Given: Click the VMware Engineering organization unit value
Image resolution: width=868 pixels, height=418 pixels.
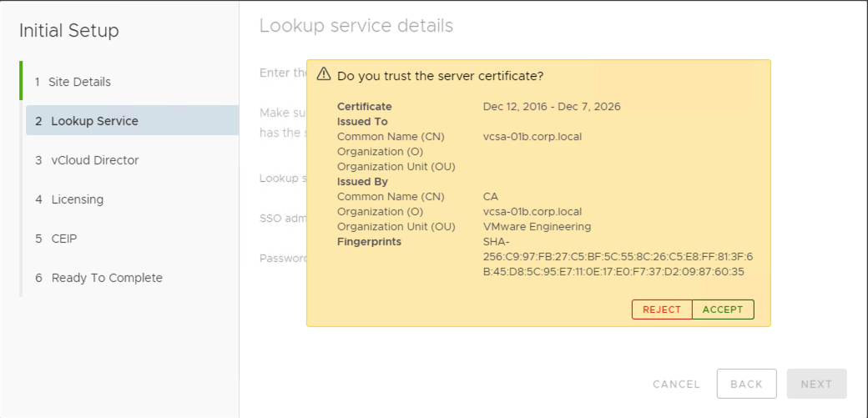Looking at the screenshot, I should (x=537, y=227).
